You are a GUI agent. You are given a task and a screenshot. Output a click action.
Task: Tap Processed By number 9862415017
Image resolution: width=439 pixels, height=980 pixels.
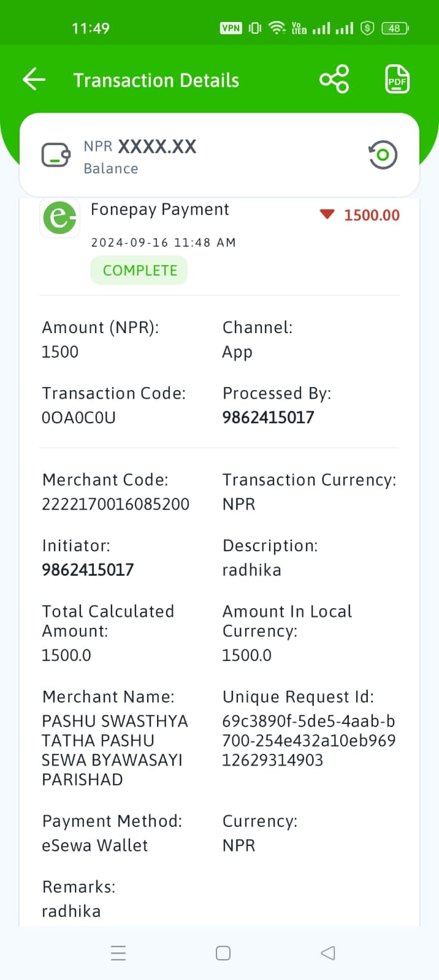(268, 418)
